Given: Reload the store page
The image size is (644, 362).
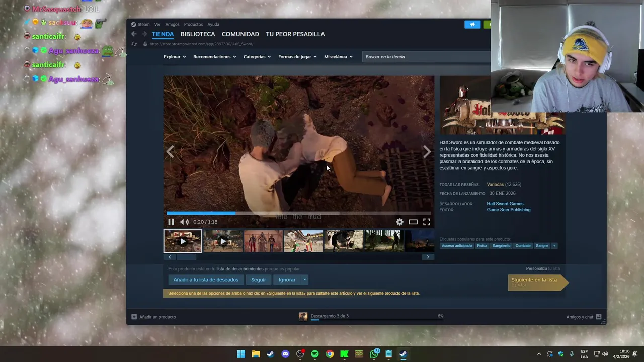Looking at the screenshot, I should click(x=134, y=44).
